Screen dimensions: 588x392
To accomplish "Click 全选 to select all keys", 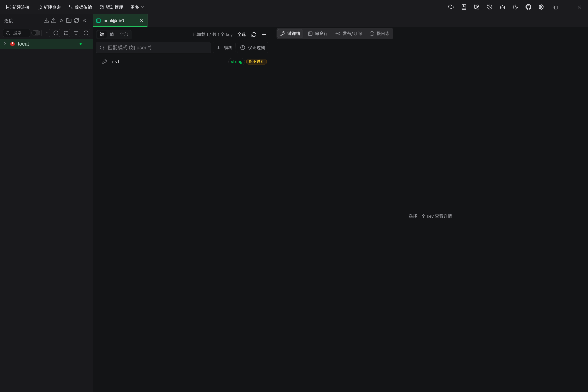I will (x=241, y=35).
